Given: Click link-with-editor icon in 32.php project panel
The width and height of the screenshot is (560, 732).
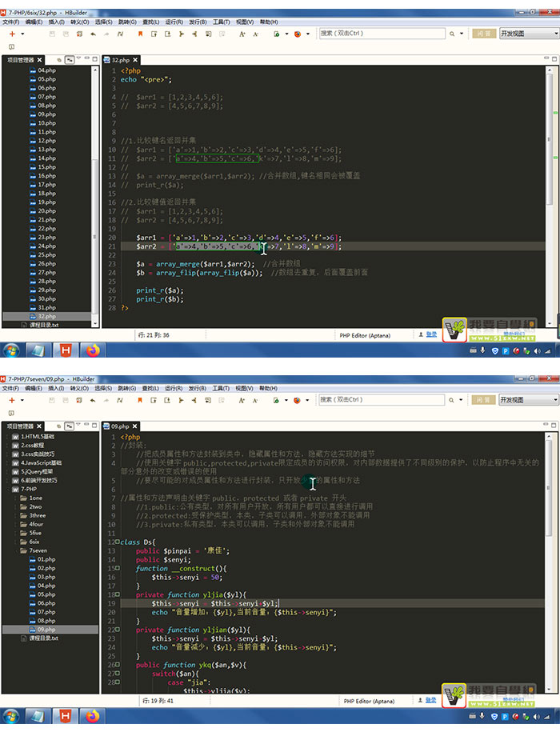Looking at the screenshot, I should tap(70, 60).
